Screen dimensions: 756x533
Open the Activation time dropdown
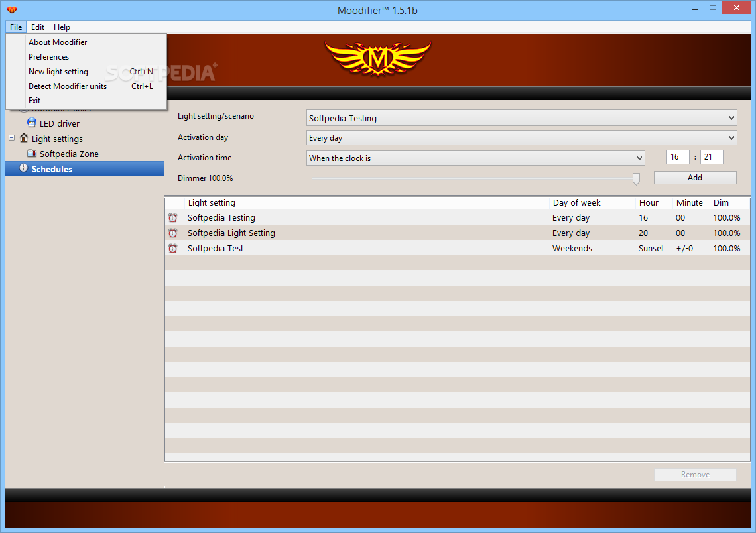coord(475,158)
